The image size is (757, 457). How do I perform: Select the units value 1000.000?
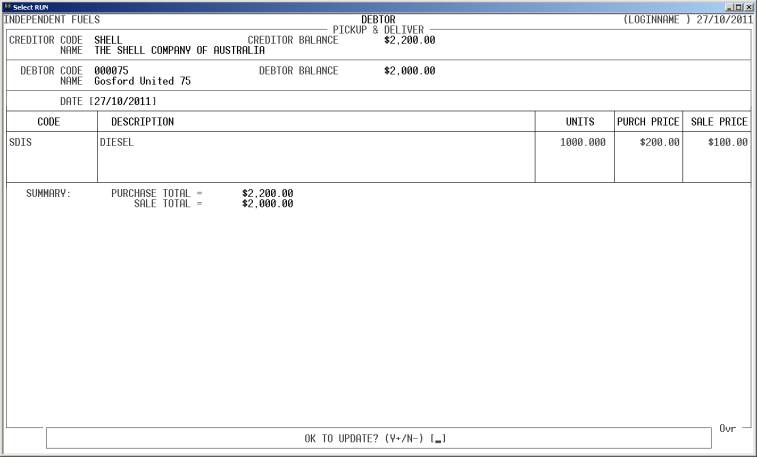click(583, 143)
